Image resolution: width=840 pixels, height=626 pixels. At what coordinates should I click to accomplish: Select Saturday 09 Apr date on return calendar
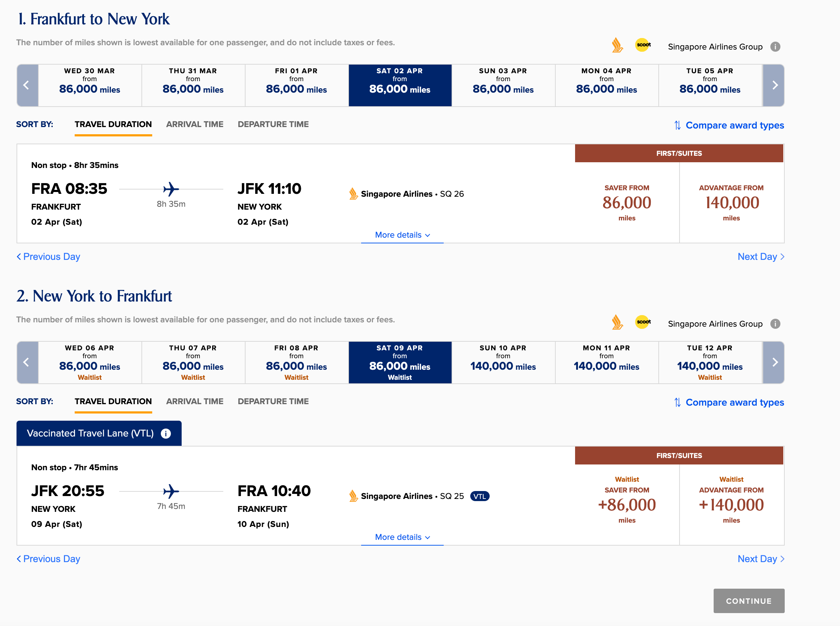tap(400, 361)
